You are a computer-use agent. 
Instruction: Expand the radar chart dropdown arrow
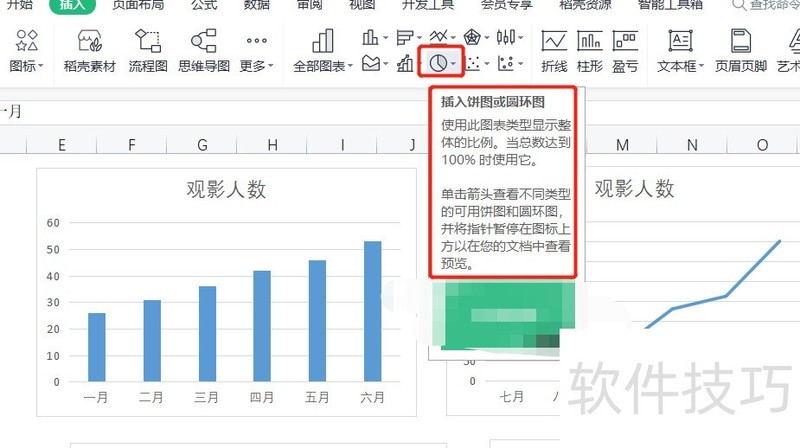click(x=487, y=38)
